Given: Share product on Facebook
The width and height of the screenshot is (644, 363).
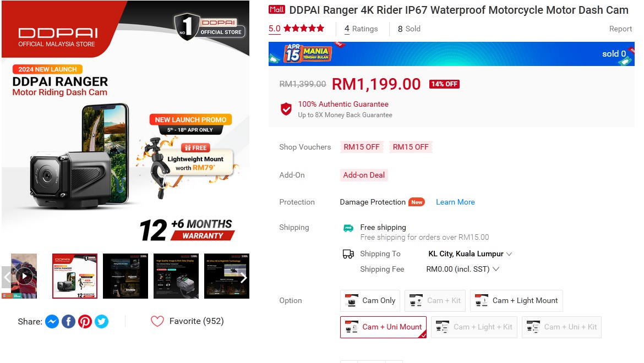Looking at the screenshot, I should [x=69, y=322].
